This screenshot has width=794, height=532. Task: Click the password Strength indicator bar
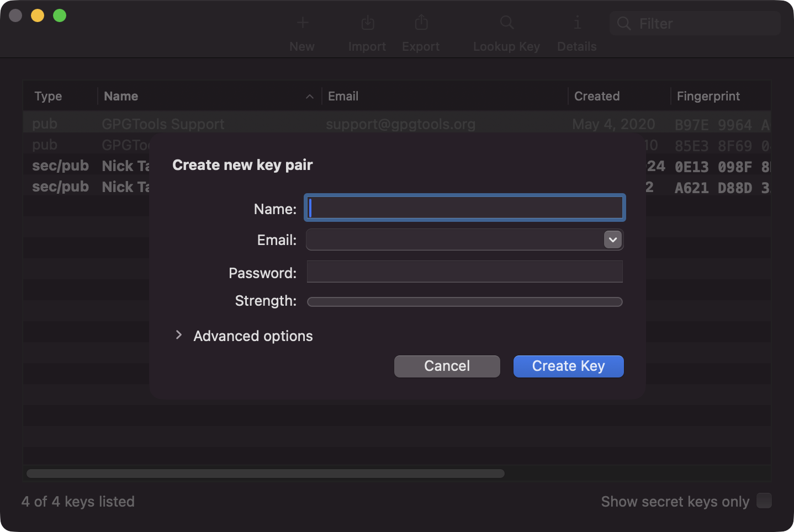464,302
